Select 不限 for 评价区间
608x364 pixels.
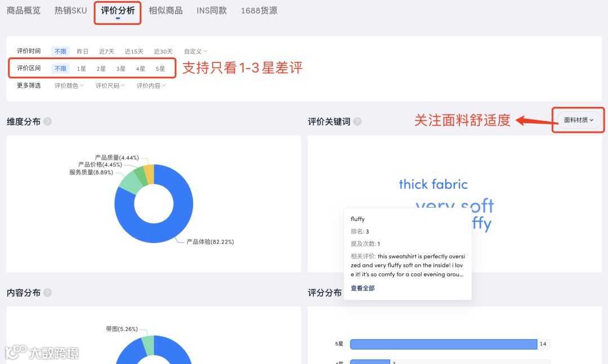coord(60,68)
